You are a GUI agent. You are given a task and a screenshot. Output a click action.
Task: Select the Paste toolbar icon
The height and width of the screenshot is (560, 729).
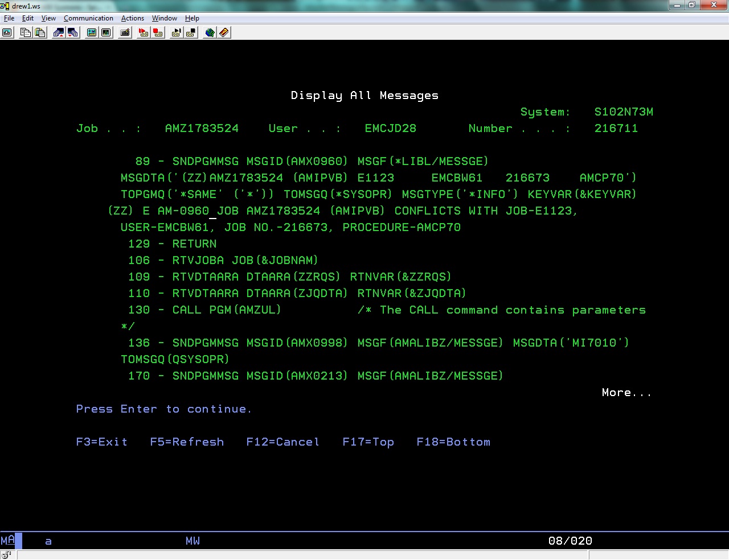tap(40, 32)
